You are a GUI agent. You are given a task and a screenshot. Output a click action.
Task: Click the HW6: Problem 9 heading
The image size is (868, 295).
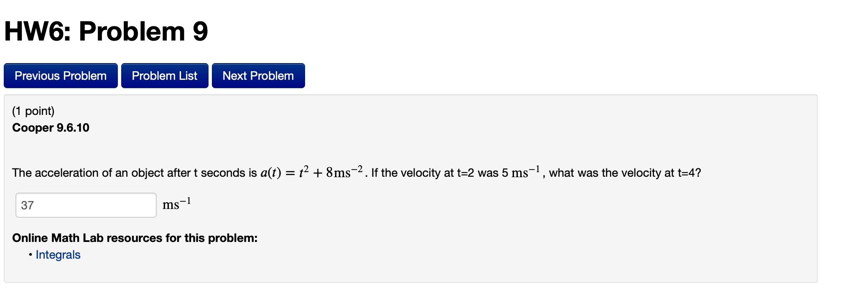pyautogui.click(x=106, y=30)
